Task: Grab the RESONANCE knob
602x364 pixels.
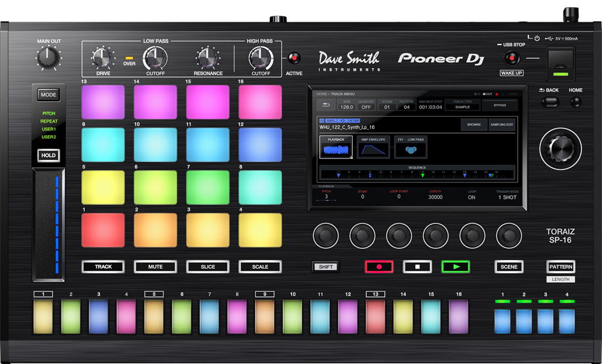Action: coord(207,58)
